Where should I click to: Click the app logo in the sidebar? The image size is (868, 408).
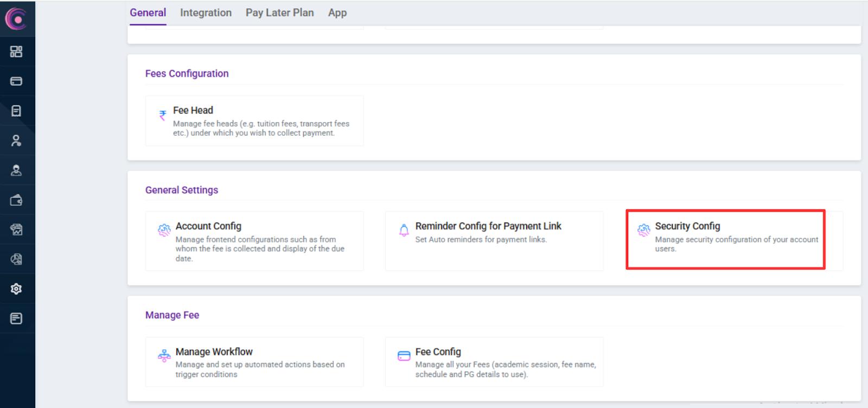(x=16, y=19)
